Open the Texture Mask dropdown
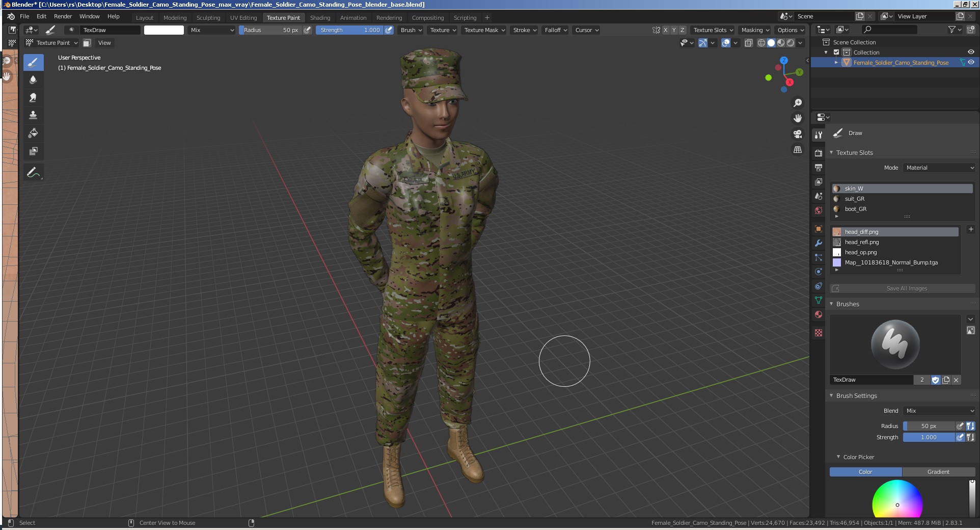 [x=484, y=30]
